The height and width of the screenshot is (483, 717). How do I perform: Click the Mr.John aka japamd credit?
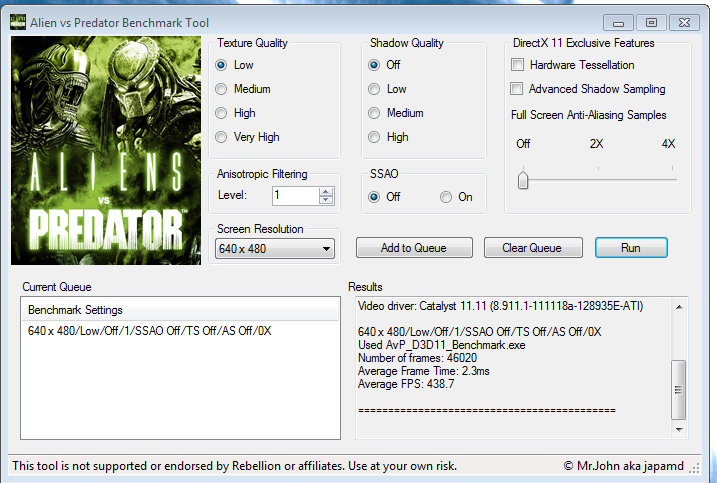624,466
